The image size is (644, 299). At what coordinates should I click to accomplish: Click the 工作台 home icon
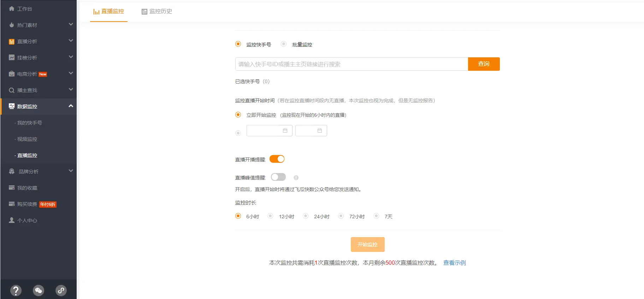coord(12,8)
